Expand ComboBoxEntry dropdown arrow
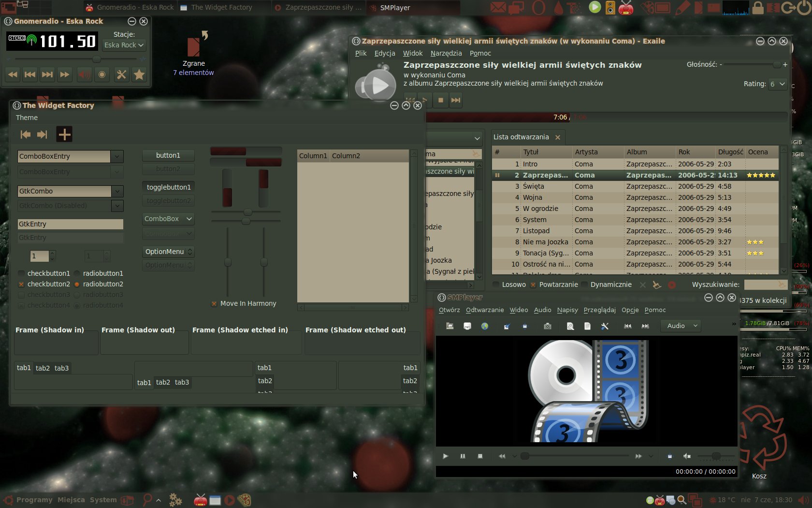 point(117,156)
